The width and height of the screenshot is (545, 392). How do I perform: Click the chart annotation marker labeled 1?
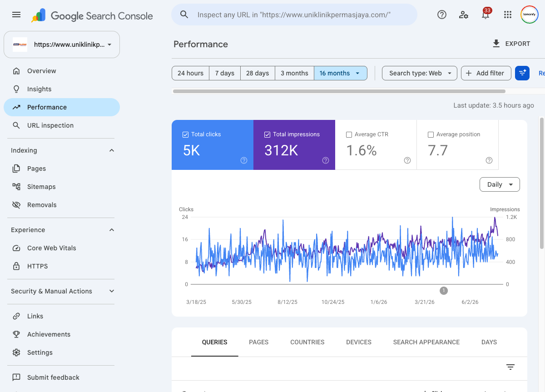click(444, 291)
